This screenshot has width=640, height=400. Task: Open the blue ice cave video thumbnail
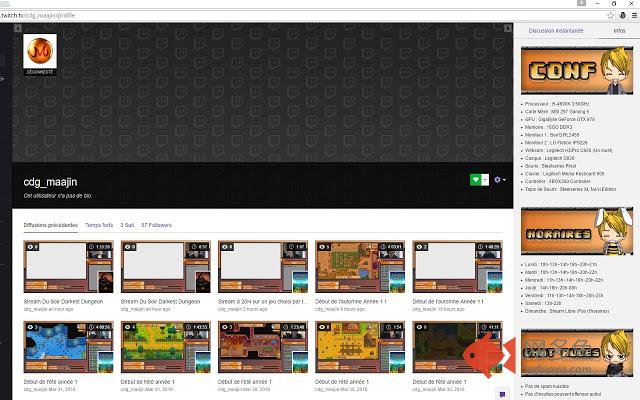point(69,347)
